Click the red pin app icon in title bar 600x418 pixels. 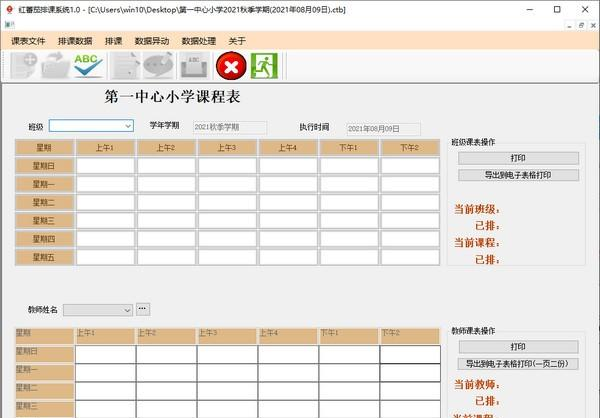coord(10,10)
